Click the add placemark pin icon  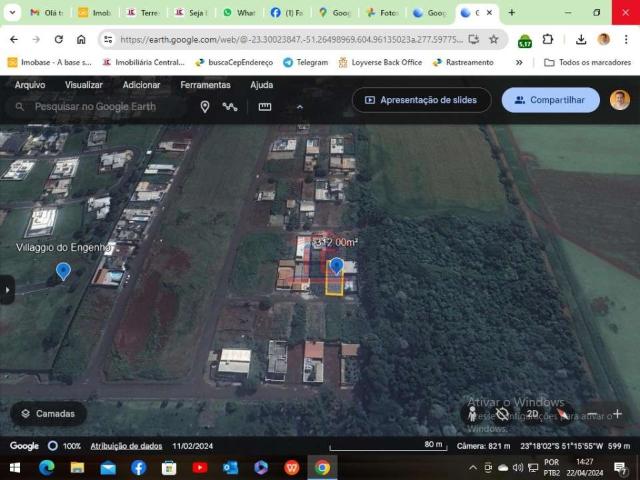coord(204,107)
